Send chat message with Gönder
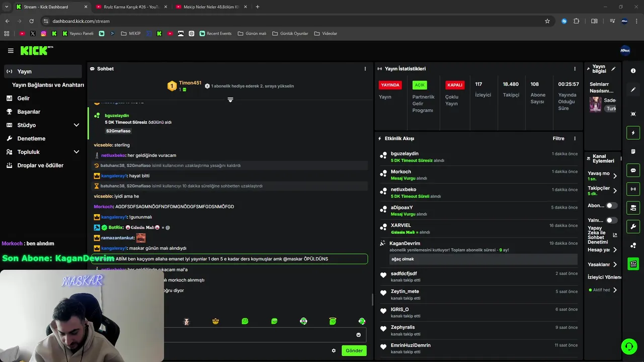The image size is (644, 362). coord(354,350)
